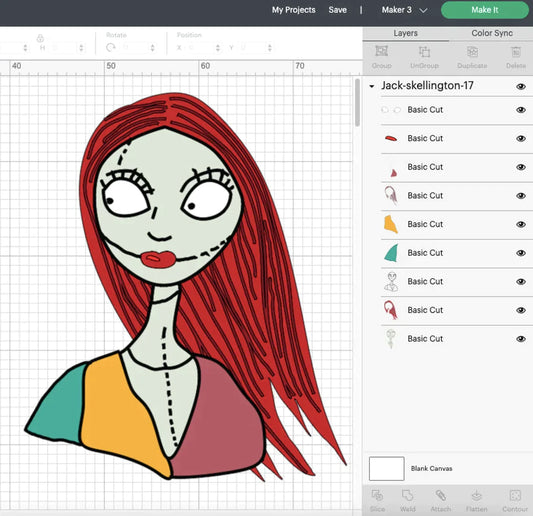Click the Rotate value stepper arrows
Viewport: 533px width, 516px height.
click(153, 48)
